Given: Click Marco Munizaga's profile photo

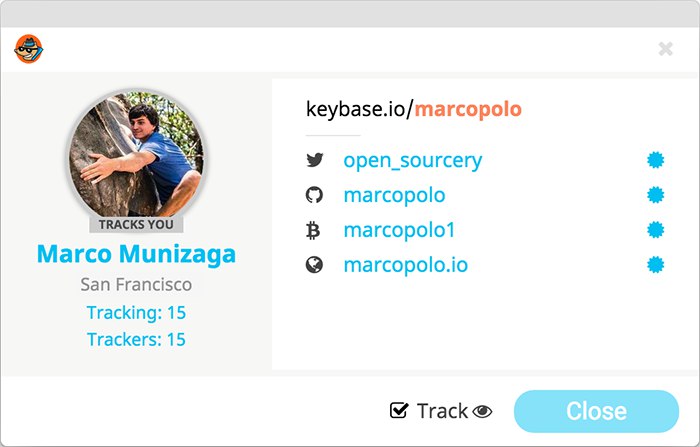Looking at the screenshot, I should pyautogui.click(x=137, y=152).
